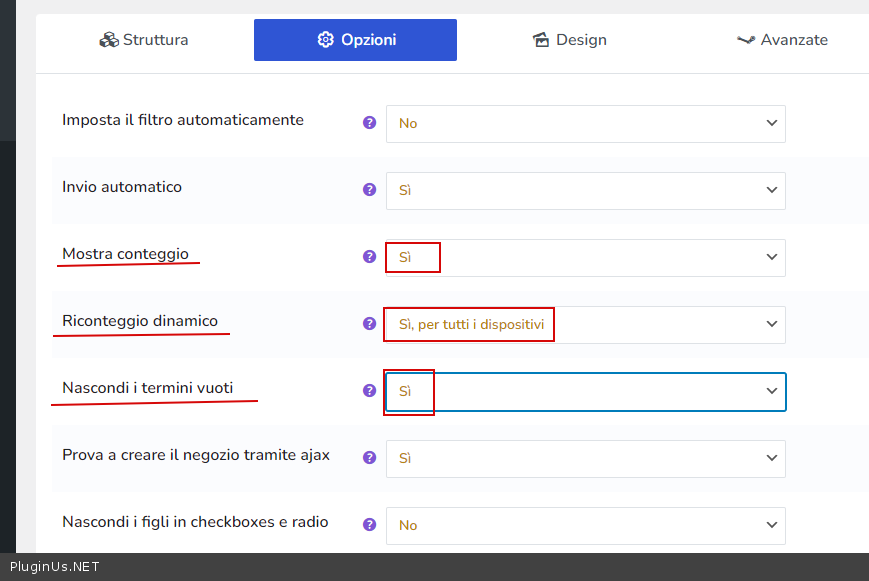869x581 pixels.
Task: Open Nascondi i figli in checkboxes e radio dropdown
Action: (x=585, y=525)
